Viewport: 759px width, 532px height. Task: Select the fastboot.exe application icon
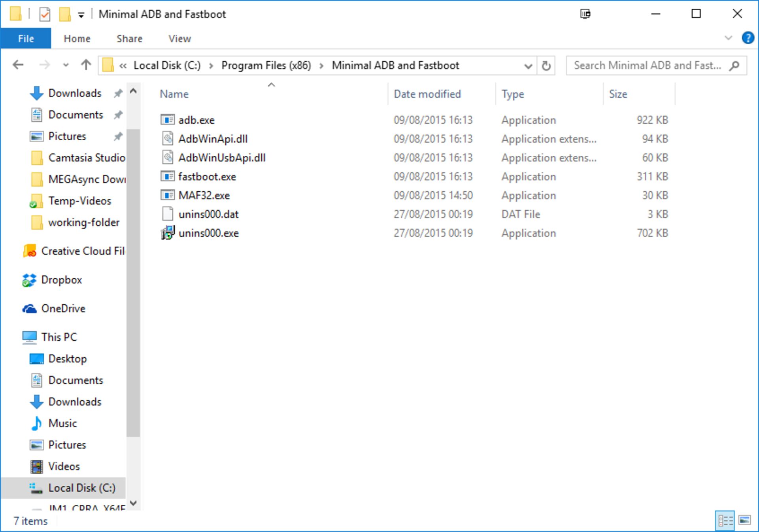point(167,176)
